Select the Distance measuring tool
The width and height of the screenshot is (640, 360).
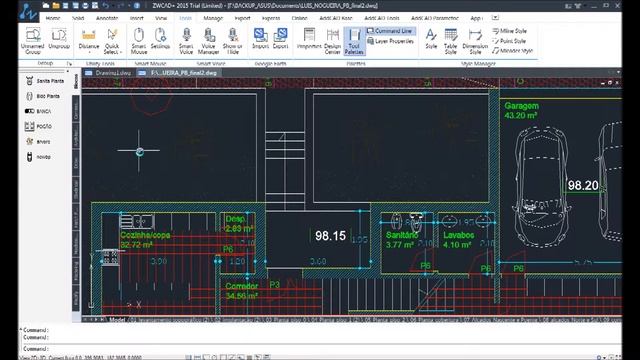pos(89,39)
